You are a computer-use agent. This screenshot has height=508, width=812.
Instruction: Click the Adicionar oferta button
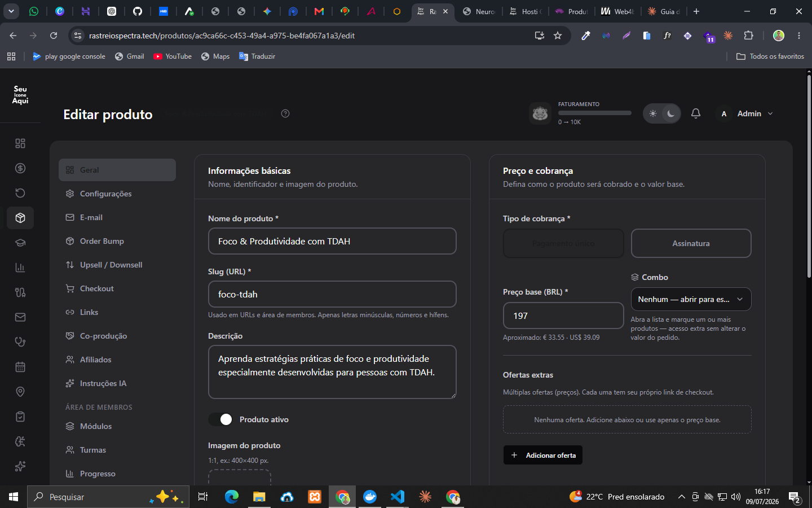pos(542,455)
